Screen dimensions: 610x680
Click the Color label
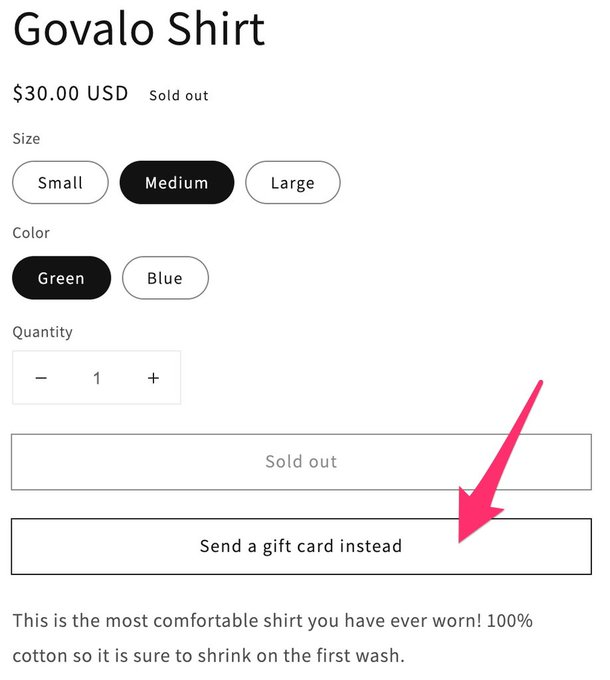click(x=31, y=233)
